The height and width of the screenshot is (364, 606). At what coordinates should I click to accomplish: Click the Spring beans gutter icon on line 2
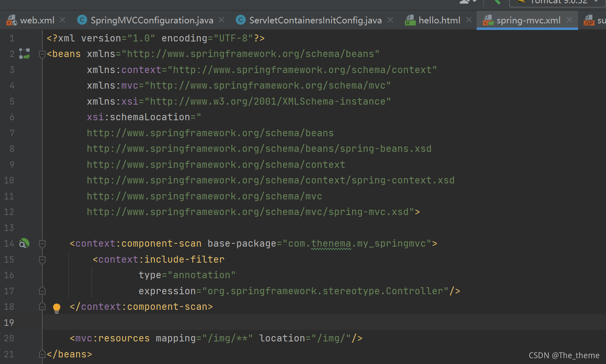[25, 54]
